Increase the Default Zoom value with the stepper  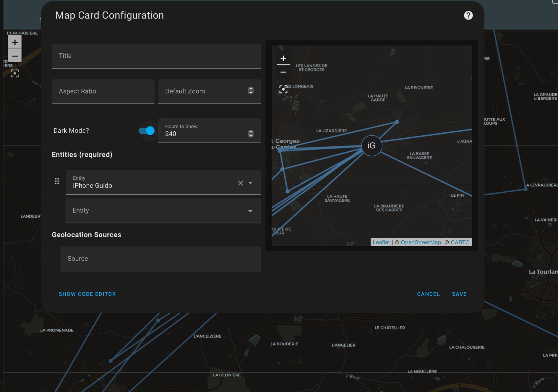(x=251, y=89)
